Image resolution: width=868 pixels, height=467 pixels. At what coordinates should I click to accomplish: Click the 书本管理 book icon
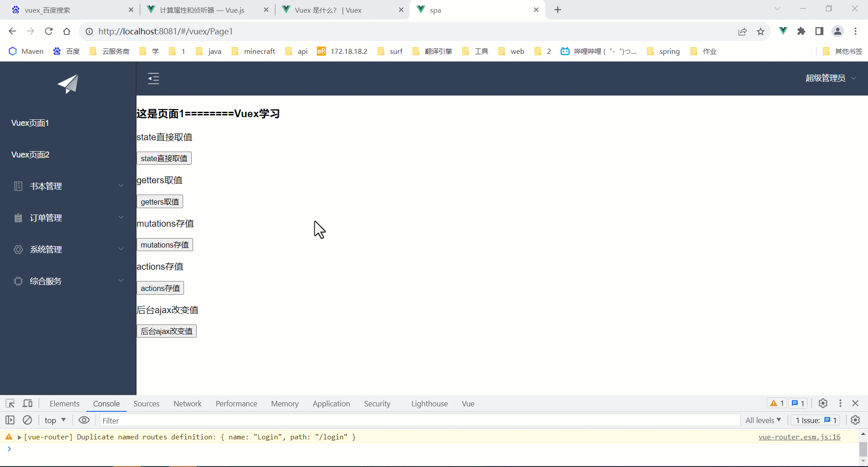pos(18,186)
